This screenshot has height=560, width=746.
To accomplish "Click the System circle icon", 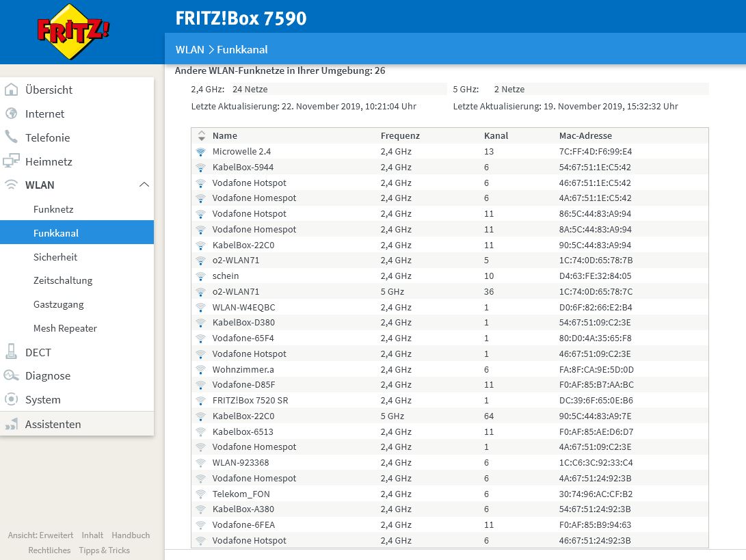I will (x=11, y=399).
